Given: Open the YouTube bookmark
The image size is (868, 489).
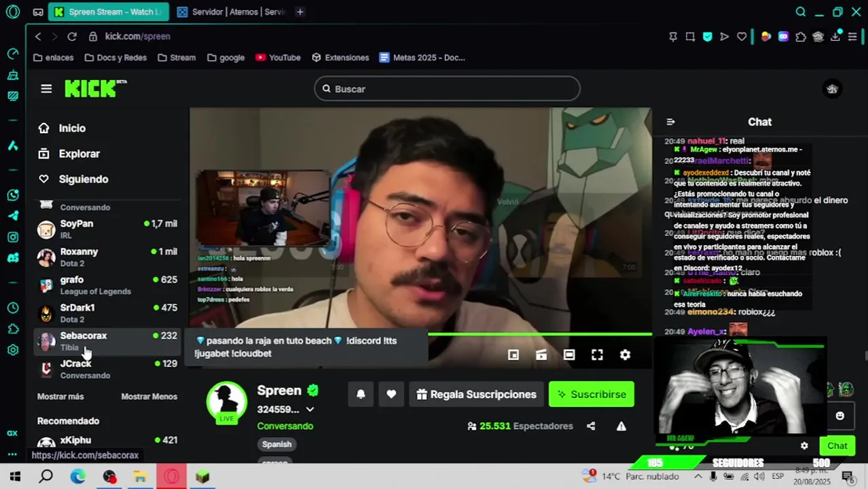Looking at the screenshot, I should (278, 58).
